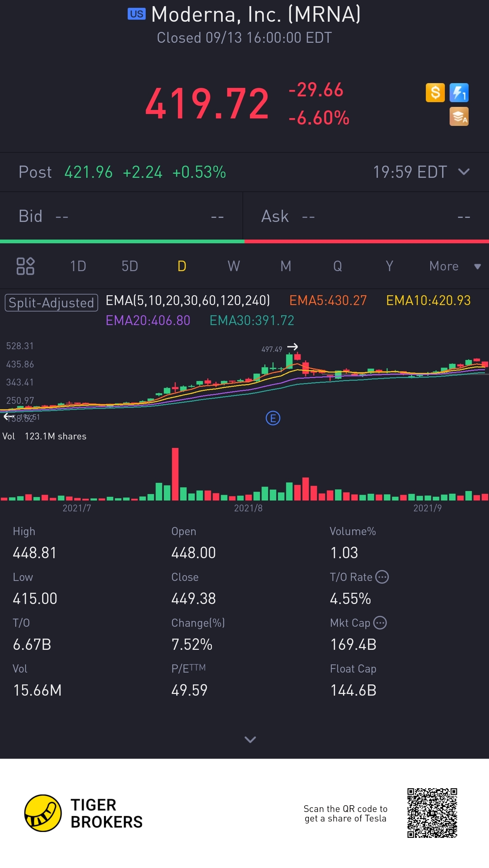
Task: Open the chart layout grid icon
Action: 25,266
